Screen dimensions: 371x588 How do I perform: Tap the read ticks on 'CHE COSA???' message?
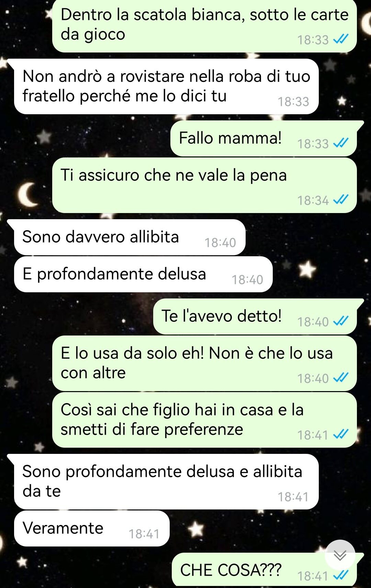pyautogui.click(x=341, y=575)
